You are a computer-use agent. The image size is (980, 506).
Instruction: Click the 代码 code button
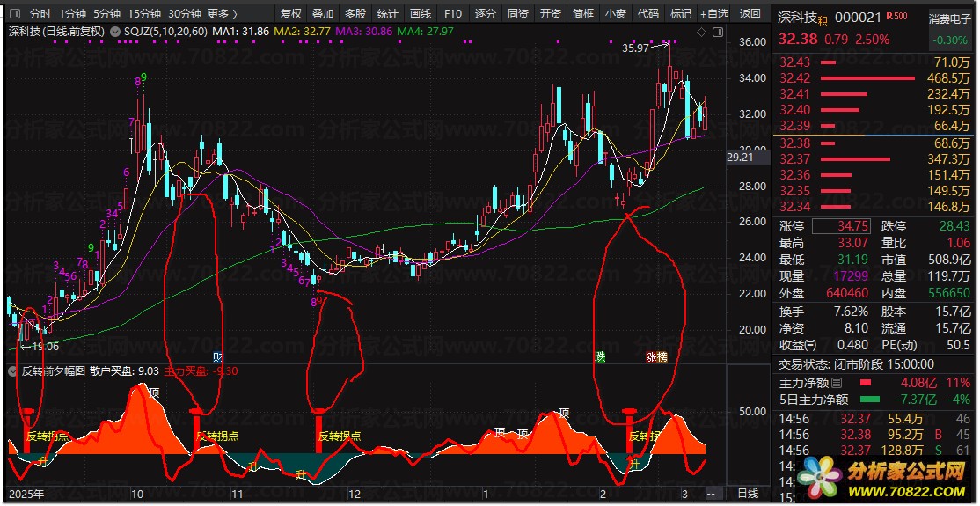click(x=648, y=14)
